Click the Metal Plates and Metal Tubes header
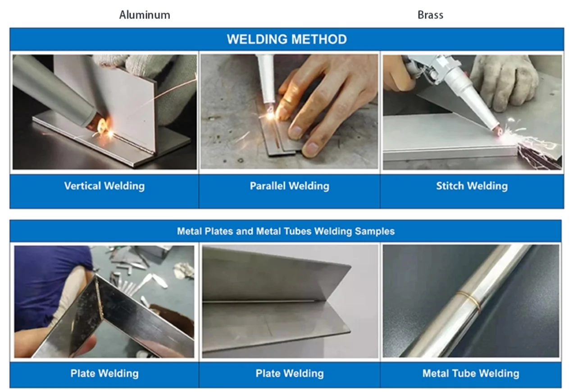 click(286, 231)
